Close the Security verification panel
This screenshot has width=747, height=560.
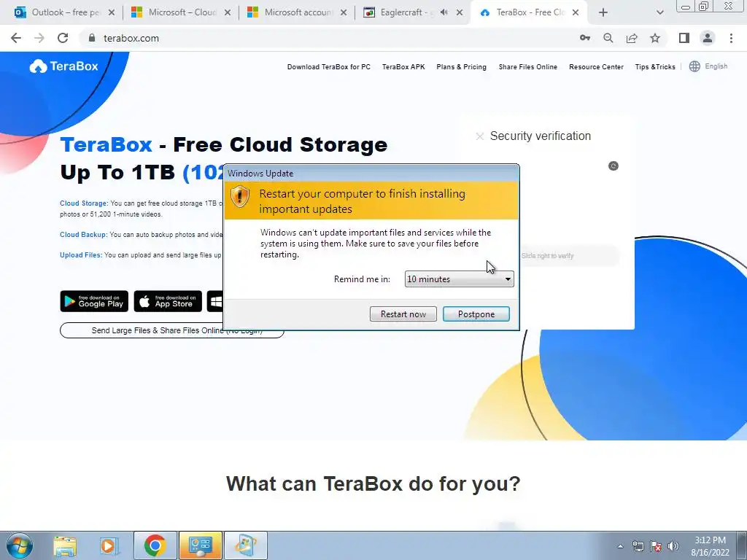(480, 136)
